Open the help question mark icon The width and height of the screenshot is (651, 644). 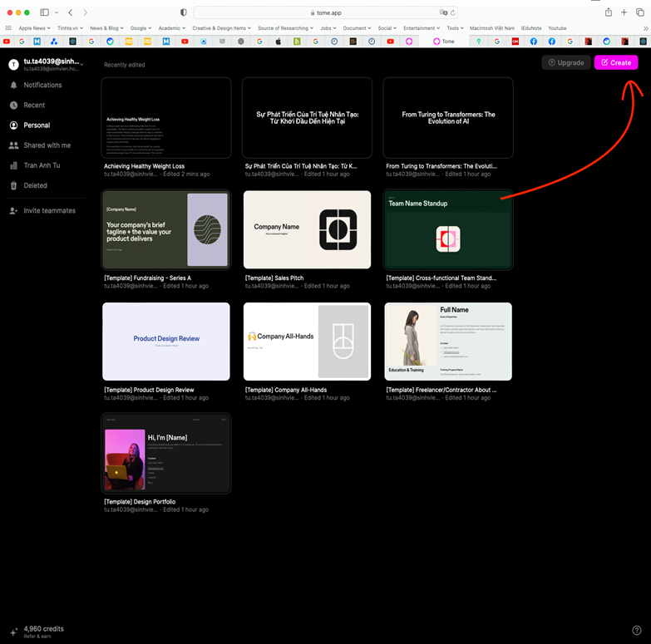pos(637,631)
